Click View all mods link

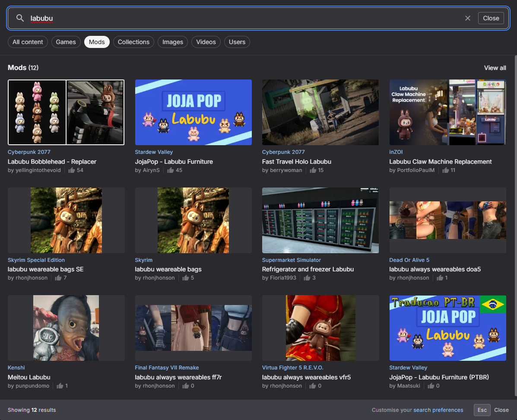coord(495,68)
